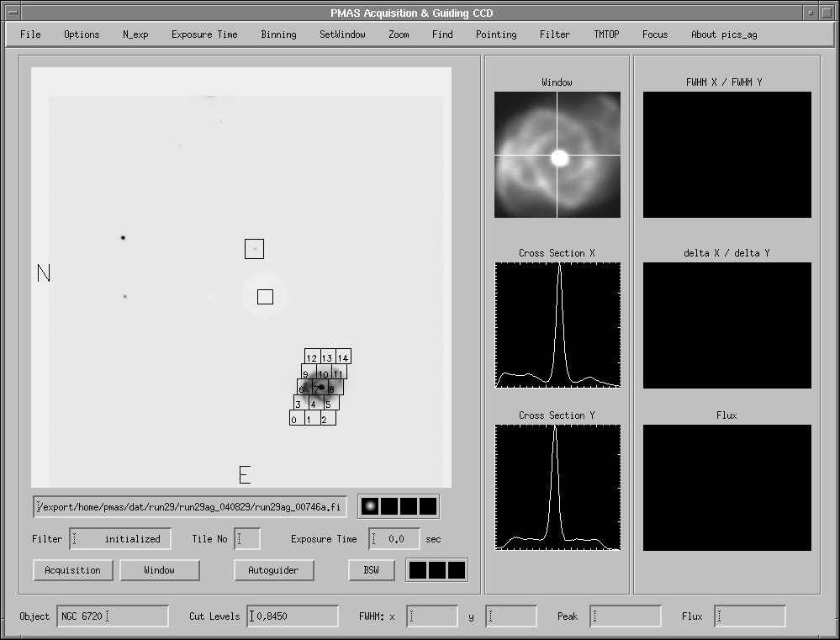Viewport: 840px width, 640px height.
Task: Click the Window button below Filter
Action: [x=159, y=570]
